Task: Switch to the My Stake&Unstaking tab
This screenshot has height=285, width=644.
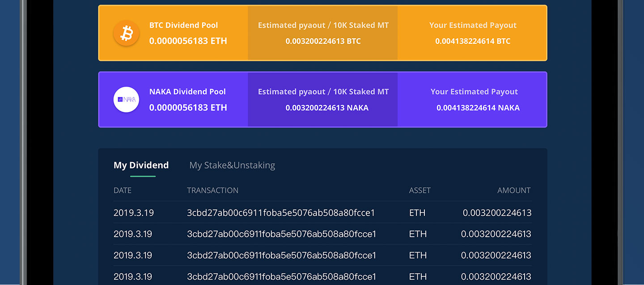Action: pos(232,165)
